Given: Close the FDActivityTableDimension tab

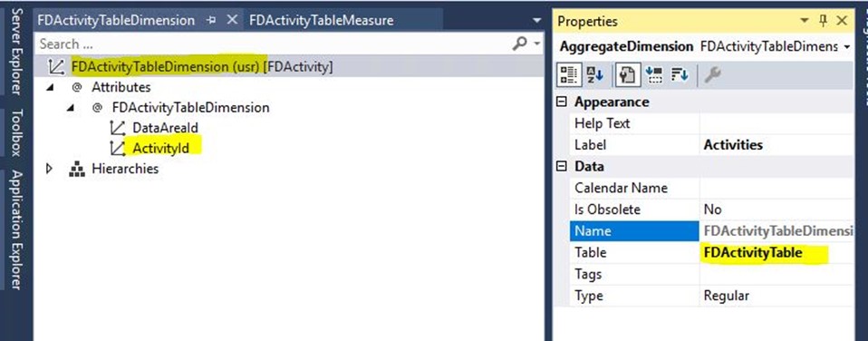Looking at the screenshot, I should pos(233,20).
